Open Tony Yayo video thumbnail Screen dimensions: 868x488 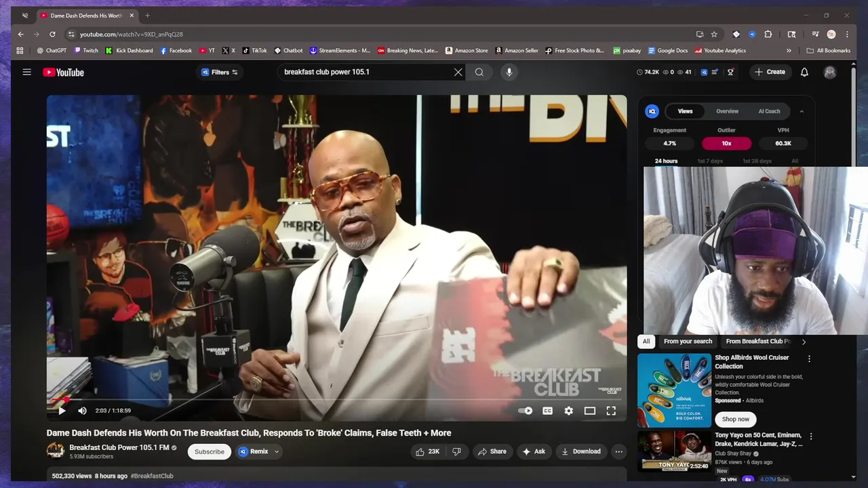(x=674, y=451)
